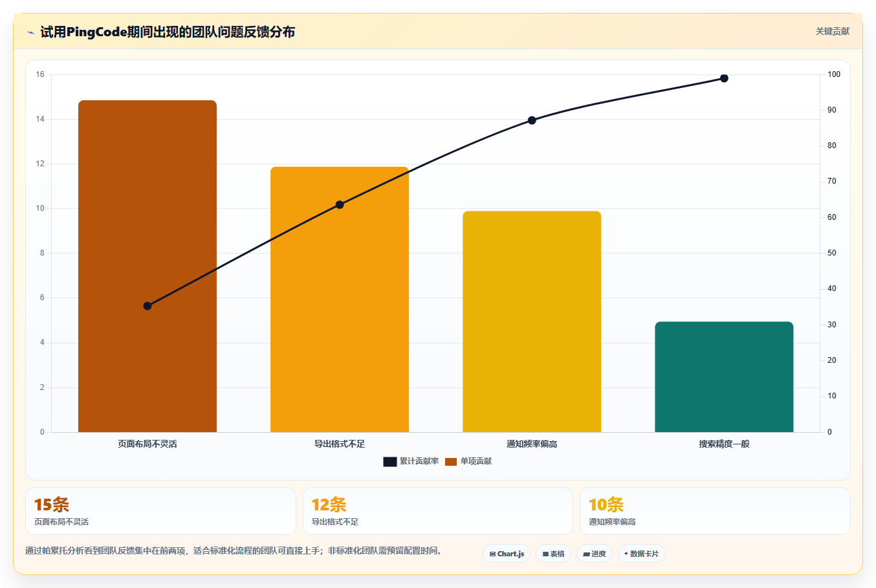876x588 pixels.
Task: Open the 15条 页面布局不灵活 card
Action: (160, 511)
